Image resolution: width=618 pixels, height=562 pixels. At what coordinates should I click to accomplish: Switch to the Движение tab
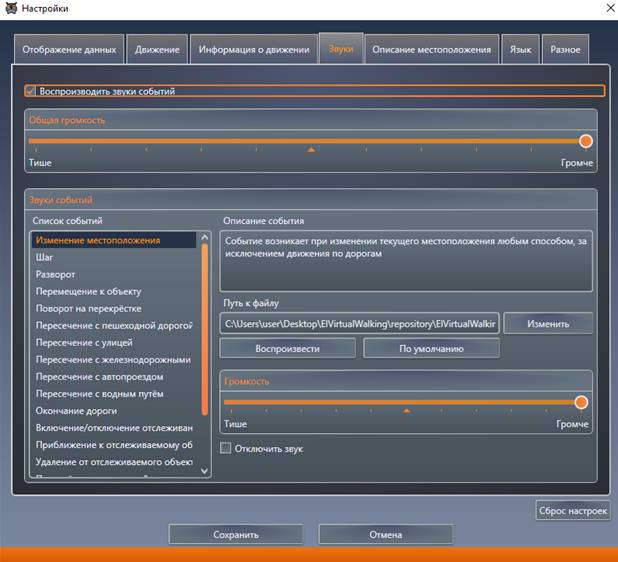point(157,49)
